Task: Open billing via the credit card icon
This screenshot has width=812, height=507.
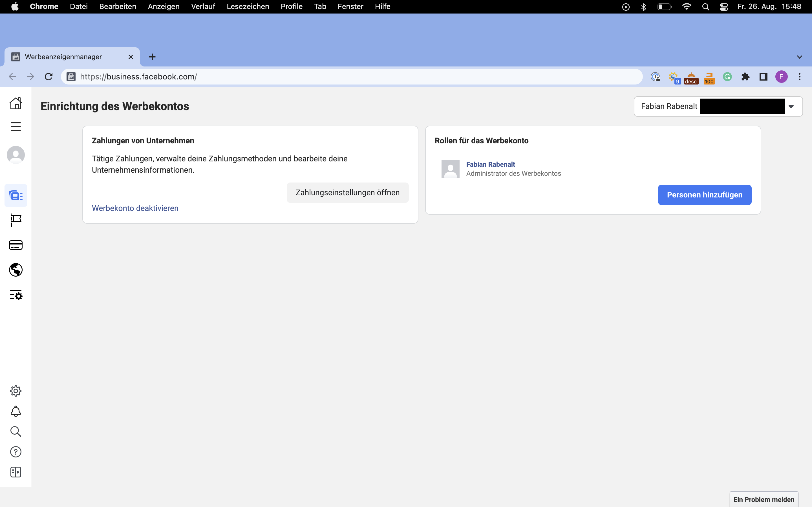Action: [x=16, y=245]
